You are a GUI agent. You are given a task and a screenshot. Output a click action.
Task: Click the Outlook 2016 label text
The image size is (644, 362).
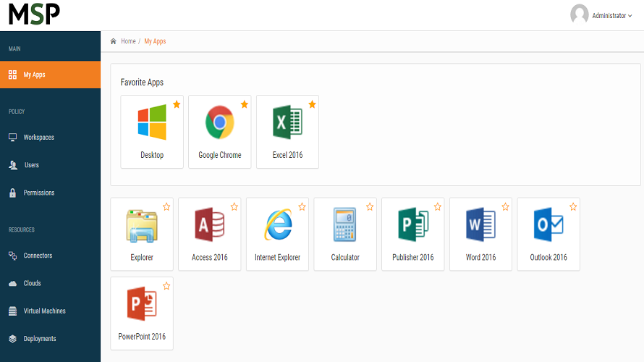pyautogui.click(x=548, y=257)
